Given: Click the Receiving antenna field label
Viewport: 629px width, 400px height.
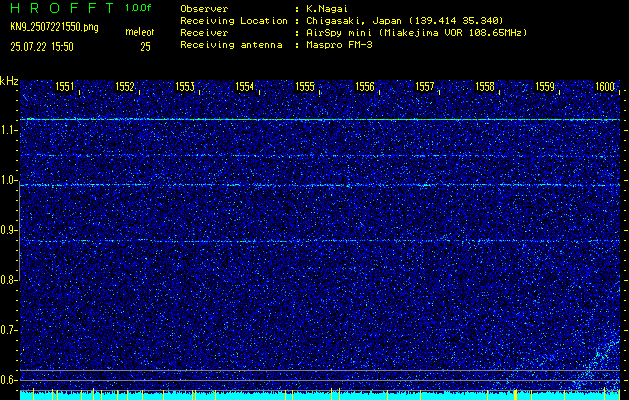Looking at the screenshot, I should 231,45.
